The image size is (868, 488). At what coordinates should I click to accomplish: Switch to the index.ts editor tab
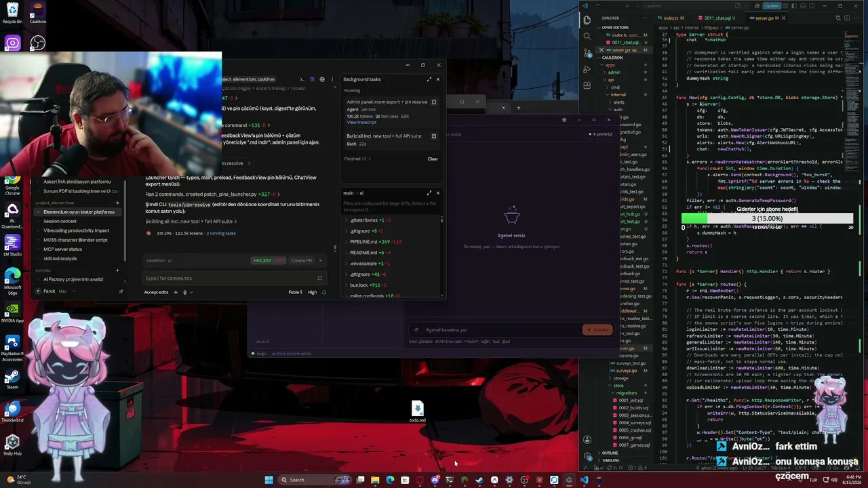pyautogui.click(x=671, y=18)
